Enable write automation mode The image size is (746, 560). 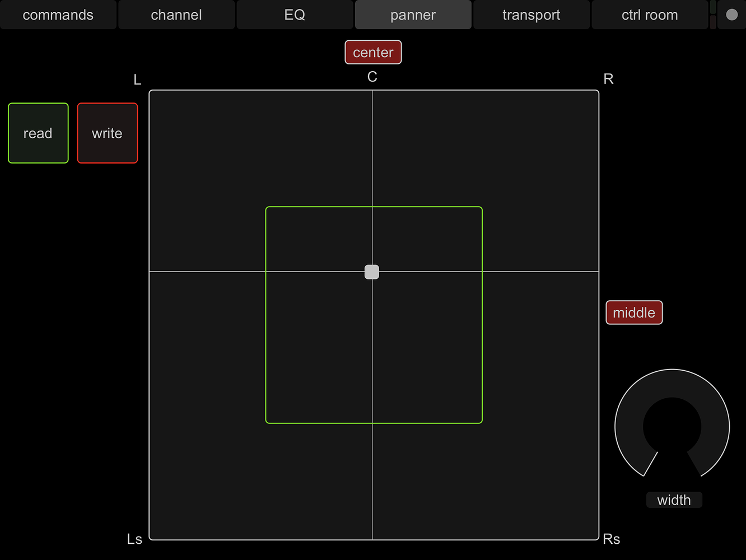(107, 133)
